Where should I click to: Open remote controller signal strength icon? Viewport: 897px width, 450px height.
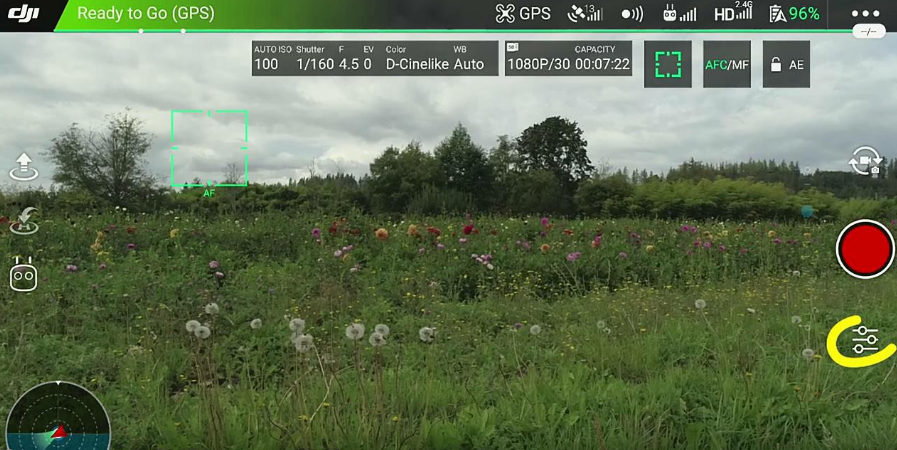coord(679,14)
